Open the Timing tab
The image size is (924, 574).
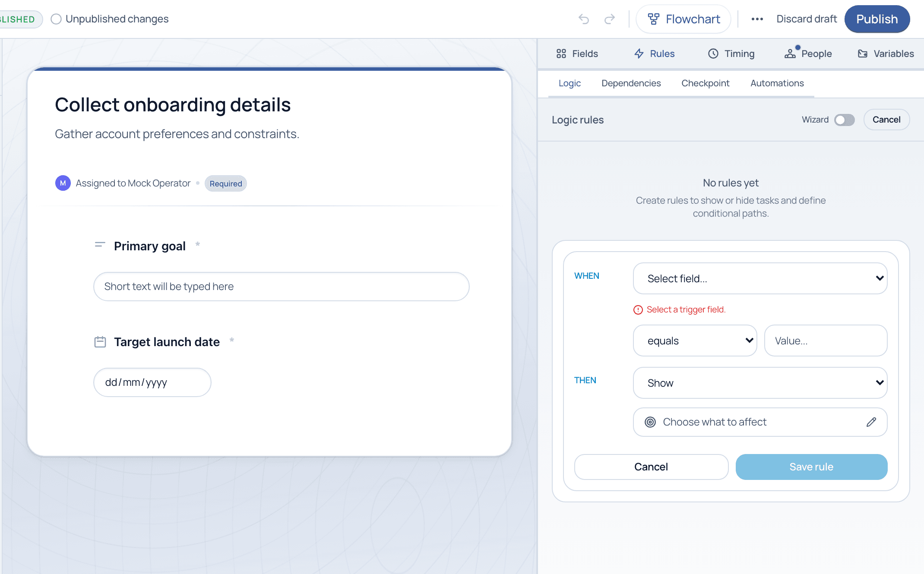(731, 54)
